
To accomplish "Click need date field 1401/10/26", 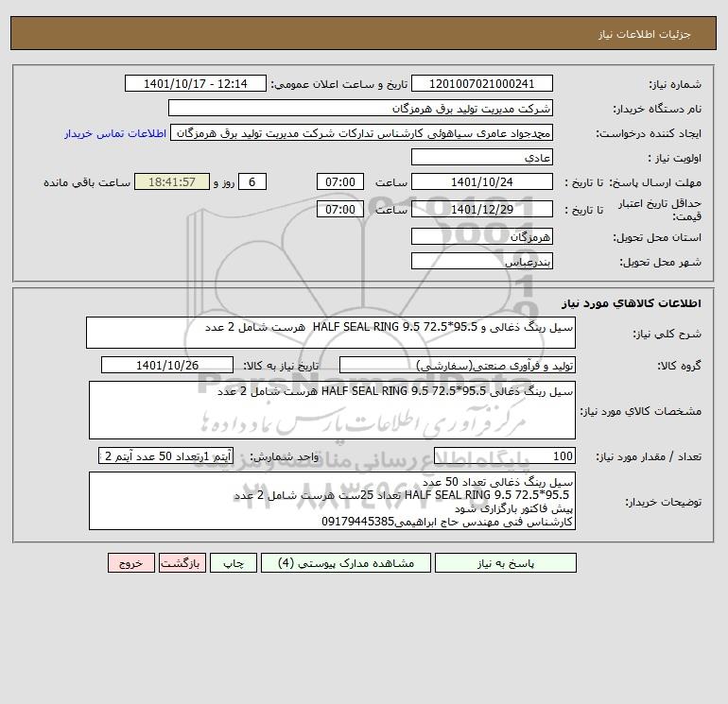I will pyautogui.click(x=167, y=365).
